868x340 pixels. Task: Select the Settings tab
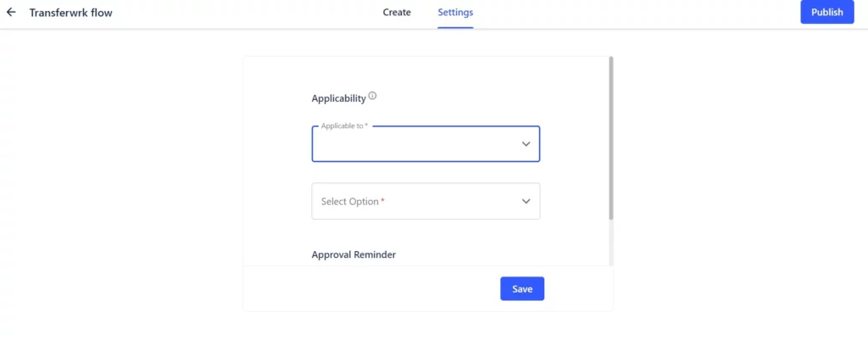tap(455, 12)
